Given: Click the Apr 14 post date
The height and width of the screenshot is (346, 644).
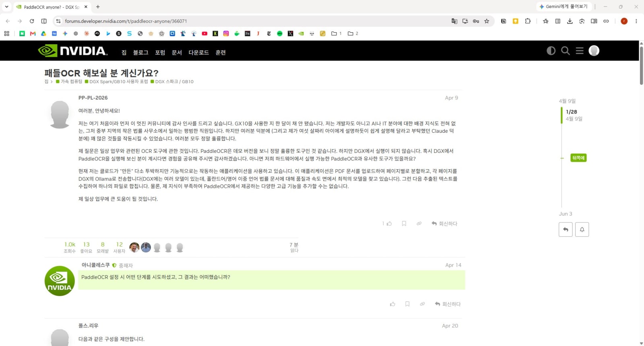Looking at the screenshot, I should click(x=453, y=265).
